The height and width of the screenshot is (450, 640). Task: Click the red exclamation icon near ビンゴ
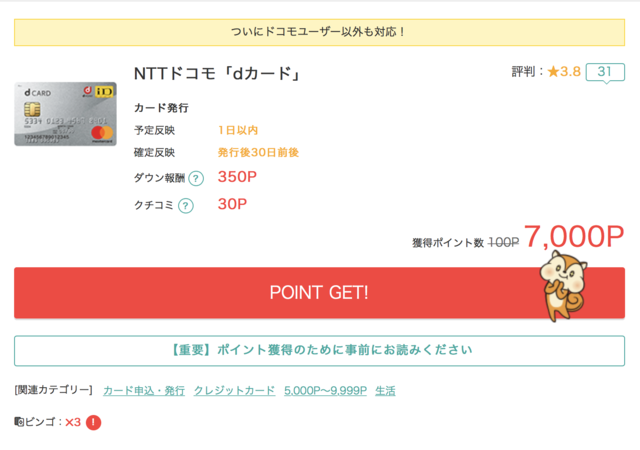pos(93,422)
